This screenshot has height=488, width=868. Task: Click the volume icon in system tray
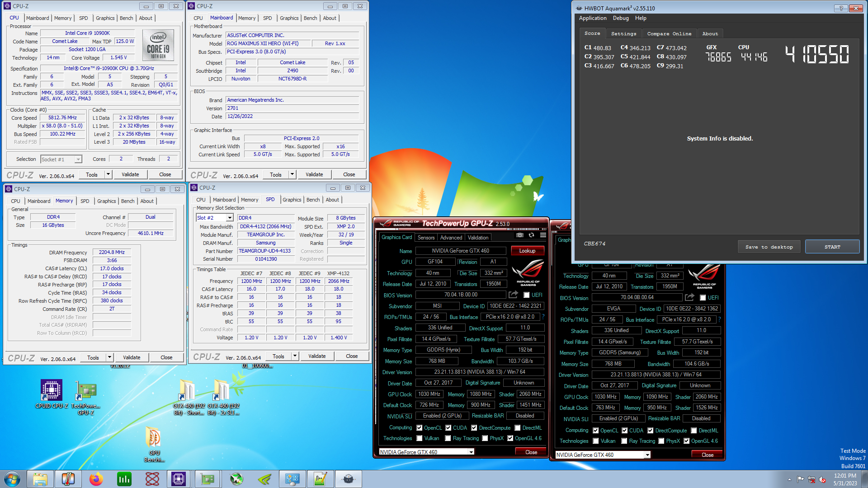[x=822, y=479]
